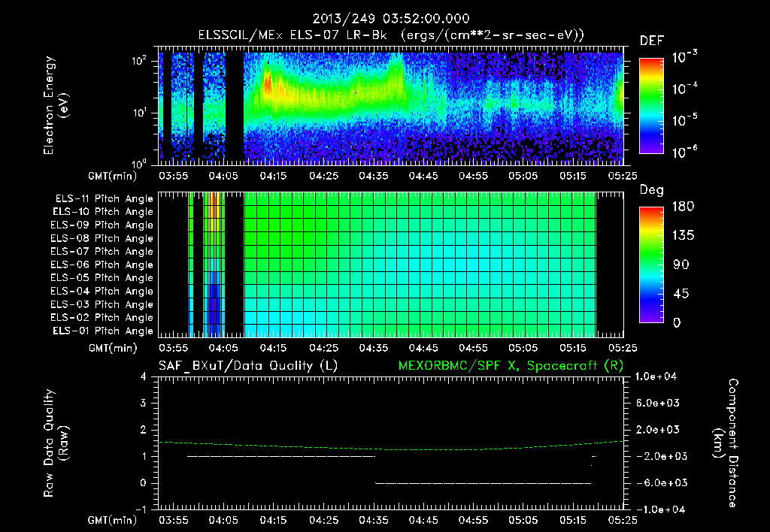Select the green MEXORBMC/SPF X, Spacecraft (R) legend
Image resolution: width=770 pixels, height=532 pixels.
(511, 366)
